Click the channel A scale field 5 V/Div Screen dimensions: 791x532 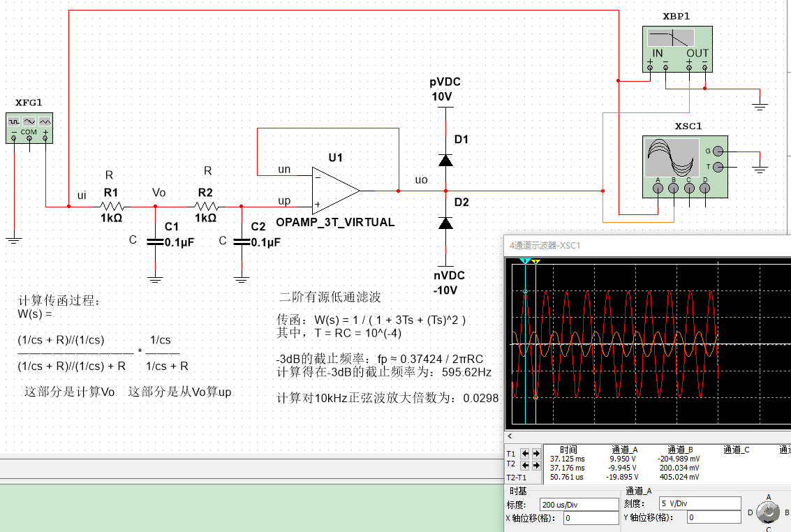[699, 503]
